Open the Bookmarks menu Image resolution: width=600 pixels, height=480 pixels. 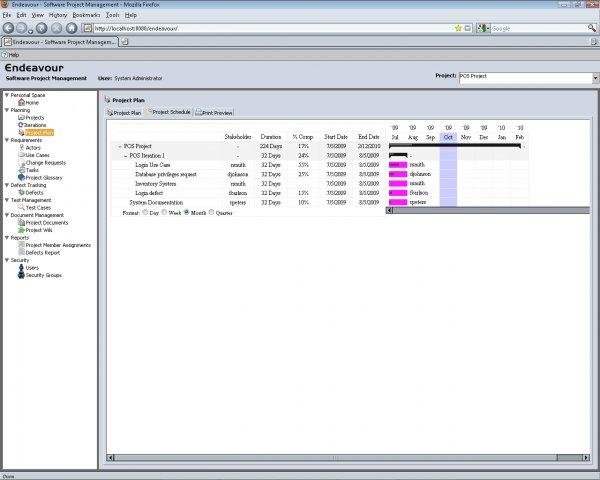click(x=85, y=15)
